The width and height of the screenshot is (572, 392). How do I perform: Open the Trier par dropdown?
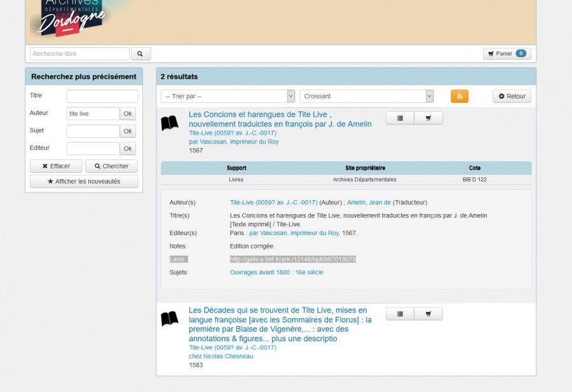(228, 96)
